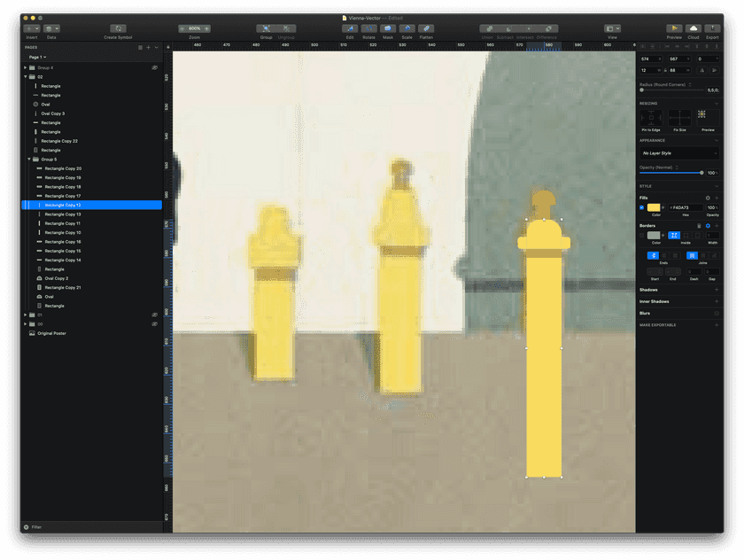Click the Rotate tool in the toolbar
744x560 pixels.
[369, 28]
